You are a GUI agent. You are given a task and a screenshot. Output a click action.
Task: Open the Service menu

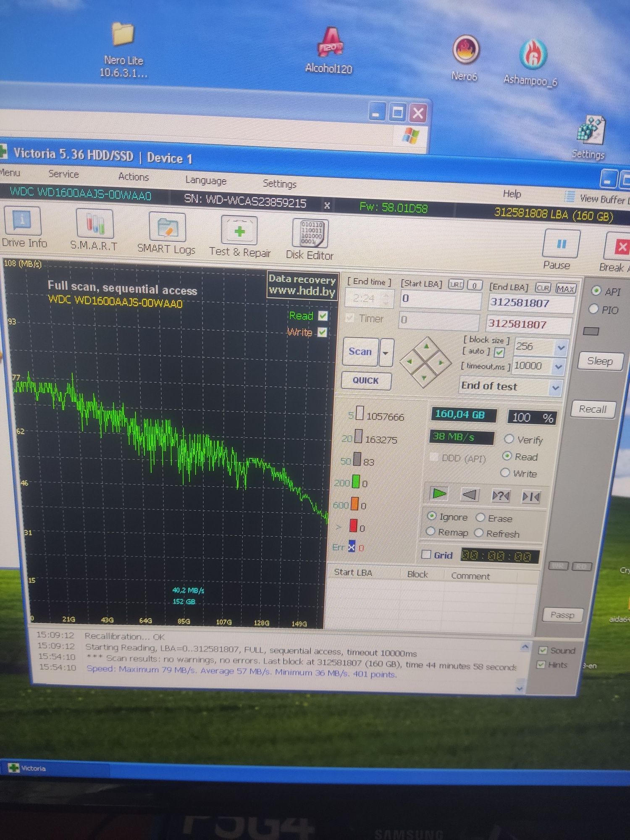(63, 174)
